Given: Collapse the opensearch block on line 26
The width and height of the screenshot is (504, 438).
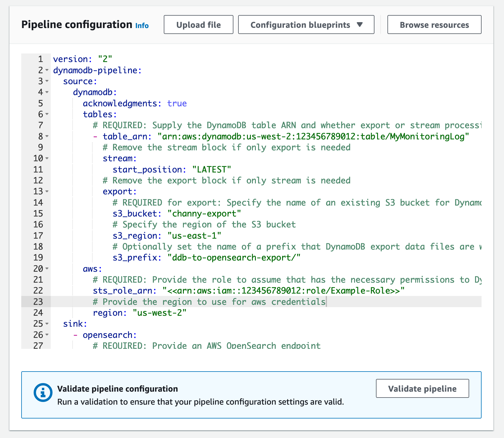Looking at the screenshot, I should [x=47, y=335].
